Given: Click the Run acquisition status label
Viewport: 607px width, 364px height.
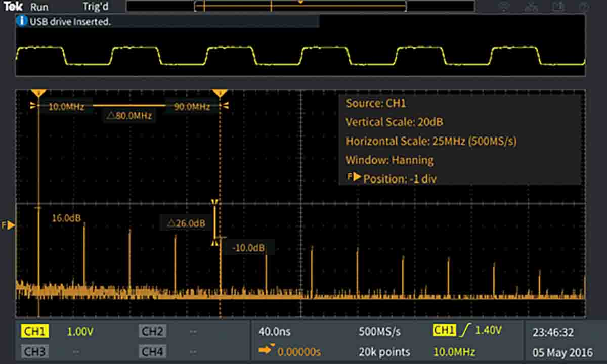Looking at the screenshot, I should pyautogui.click(x=39, y=7).
